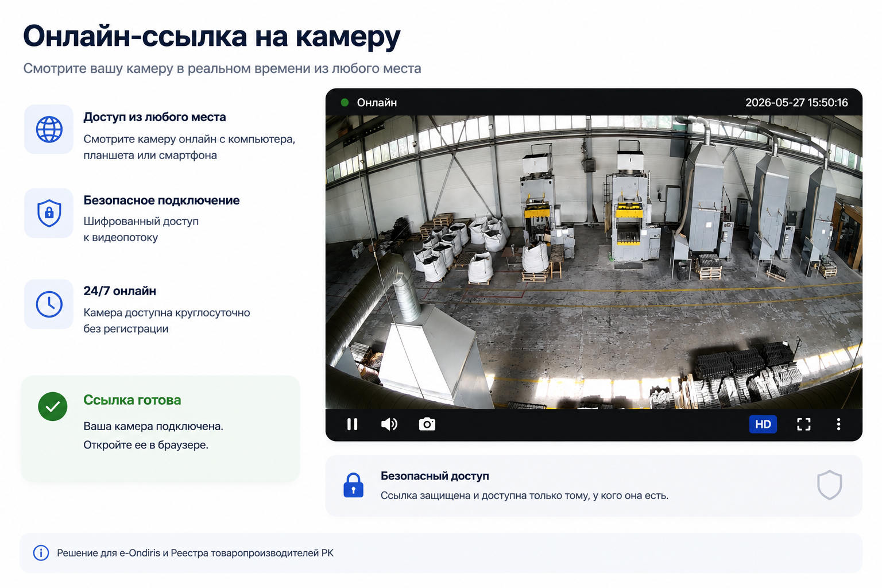Click 'Доступ из любого места' title
The width and height of the screenshot is (882, 588).
click(x=154, y=117)
